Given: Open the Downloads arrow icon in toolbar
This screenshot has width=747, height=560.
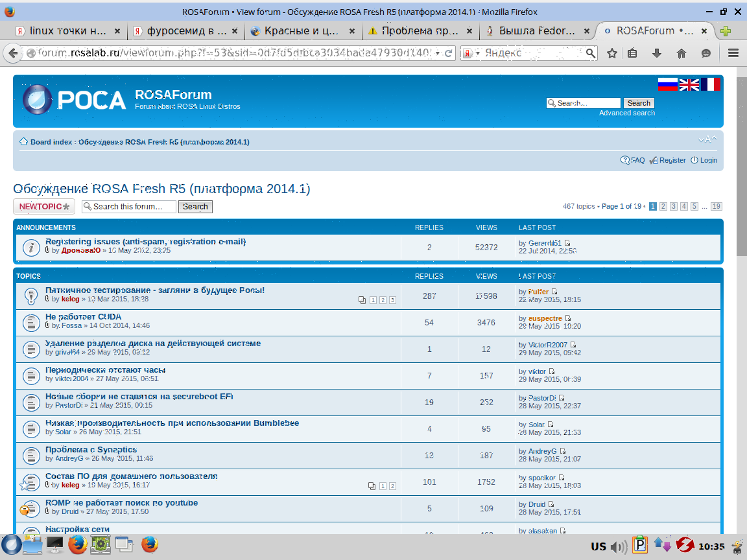Looking at the screenshot, I should 657,53.
